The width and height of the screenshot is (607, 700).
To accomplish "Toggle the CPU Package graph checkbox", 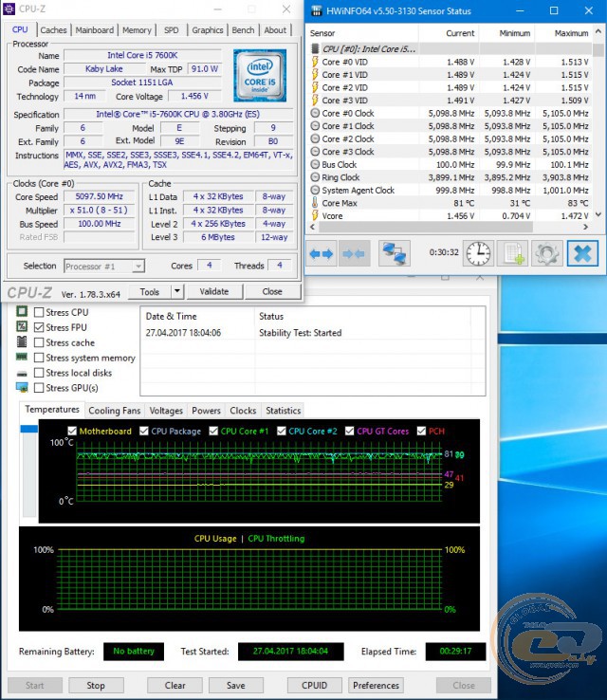I will click(x=144, y=431).
